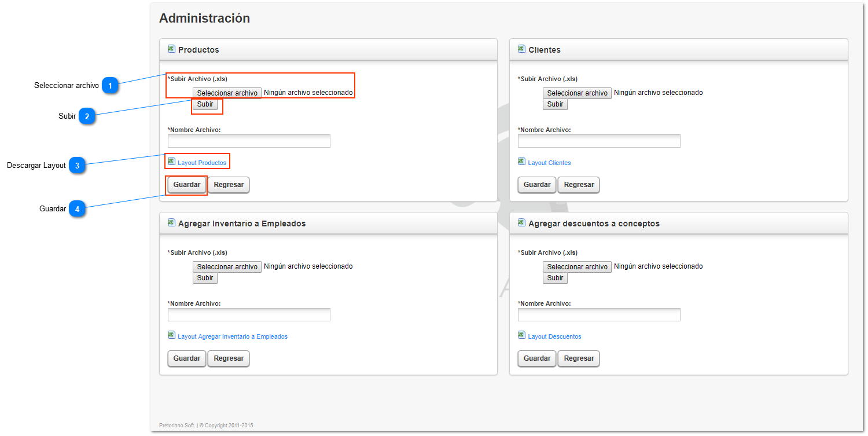868x436 pixels.
Task: Focus the Nombre Archivo field under Productos
Action: [249, 141]
